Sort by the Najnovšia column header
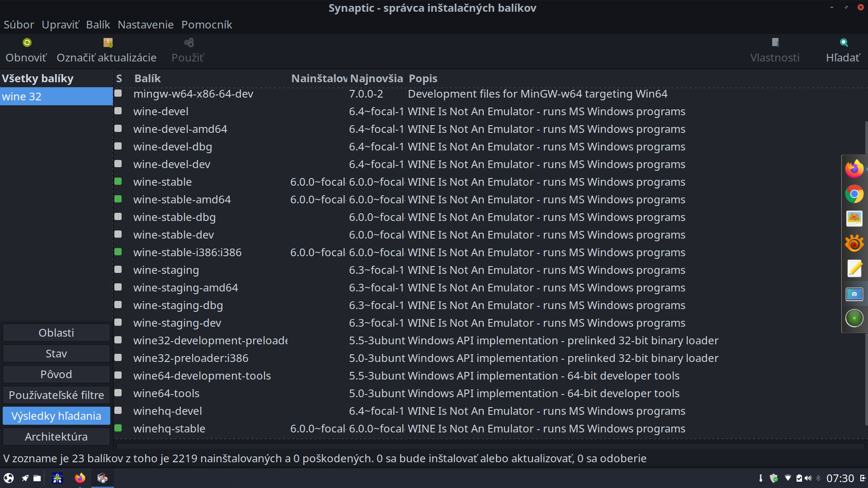This screenshot has height=488, width=868. pos(376,79)
